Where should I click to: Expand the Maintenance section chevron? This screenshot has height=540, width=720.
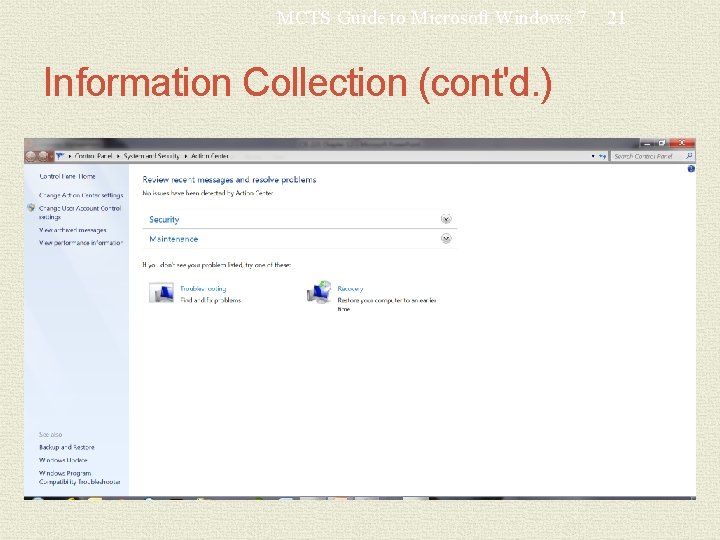pos(446,238)
